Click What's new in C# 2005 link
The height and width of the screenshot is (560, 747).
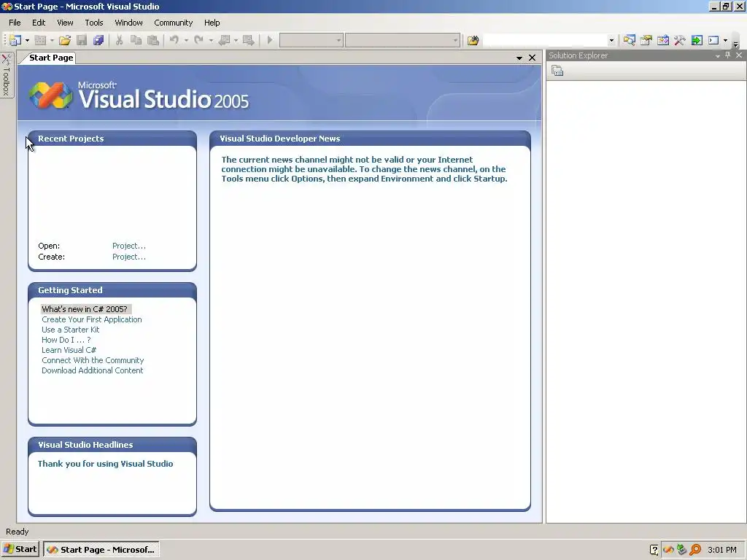point(85,309)
